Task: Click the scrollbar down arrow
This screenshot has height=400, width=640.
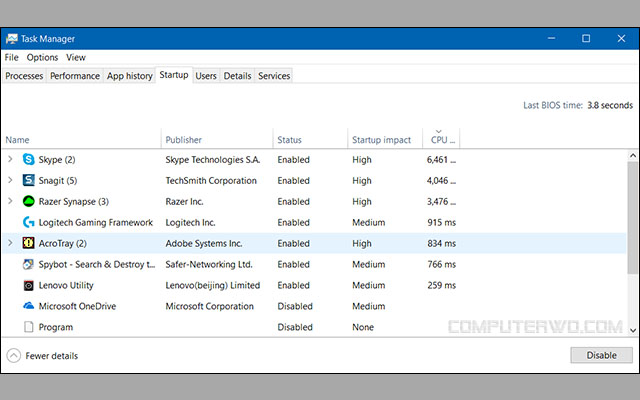Action: [633, 330]
